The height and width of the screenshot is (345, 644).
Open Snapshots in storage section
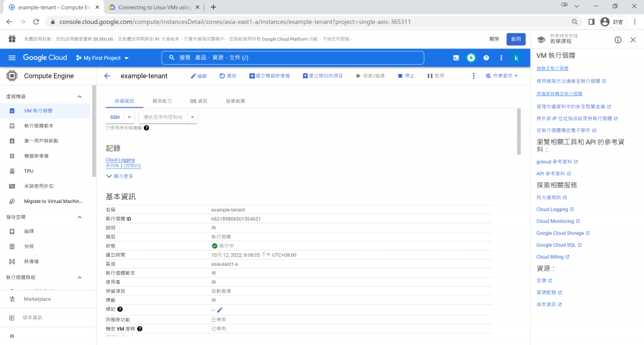[x=45, y=246]
